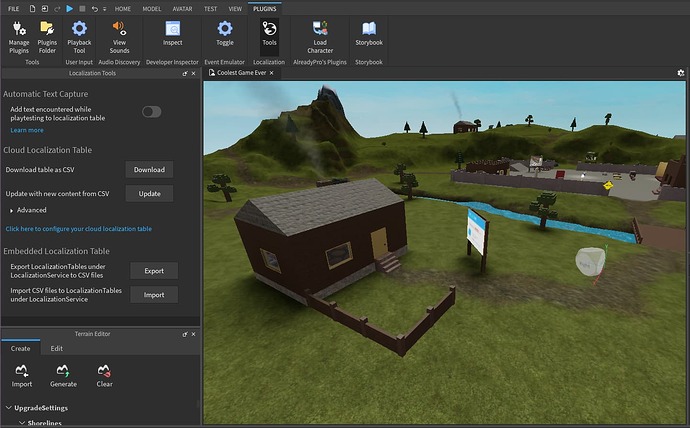Open the cloud localization table configuration link
This screenshot has height=428, width=690.
[78, 229]
